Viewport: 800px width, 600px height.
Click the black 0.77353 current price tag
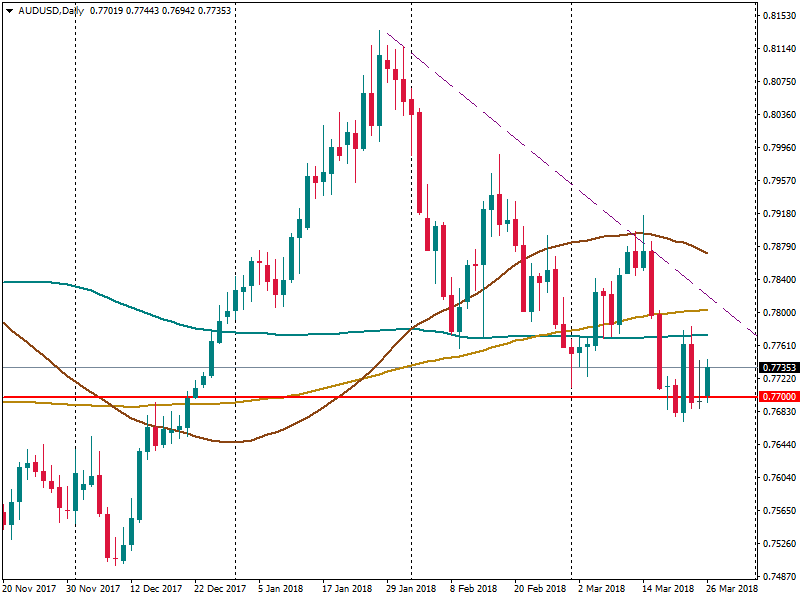coord(776,368)
